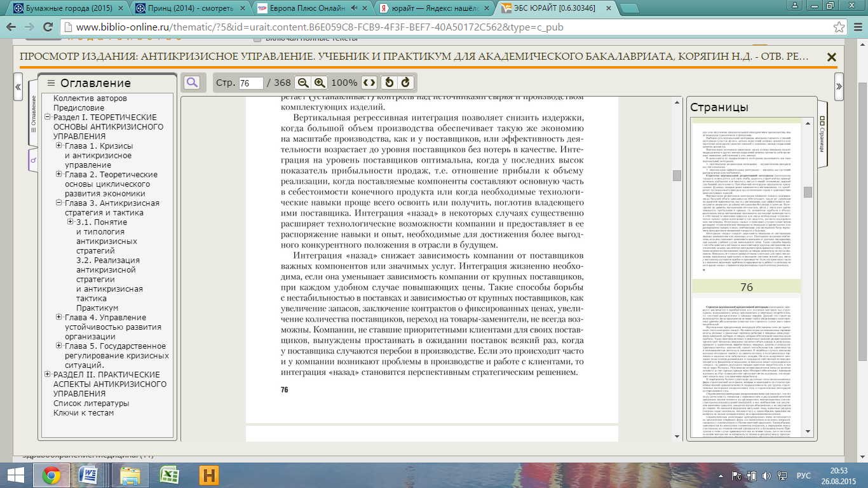Open Глава 1. Кризисы и антикризисное управление

click(99, 156)
